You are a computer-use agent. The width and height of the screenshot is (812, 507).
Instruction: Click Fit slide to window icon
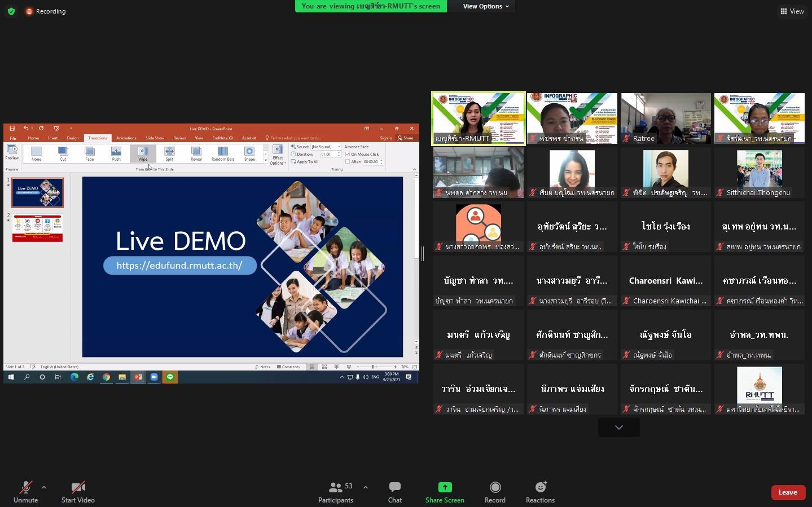click(415, 367)
